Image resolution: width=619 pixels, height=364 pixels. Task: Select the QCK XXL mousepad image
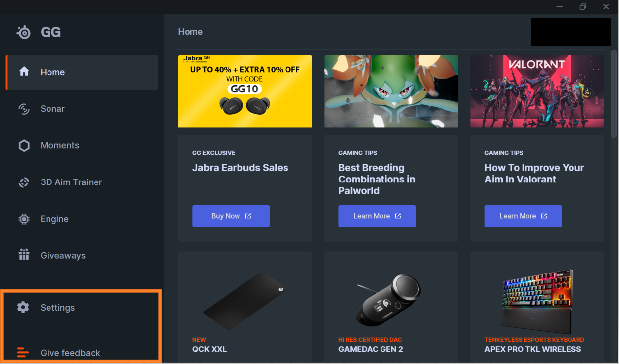point(245,301)
